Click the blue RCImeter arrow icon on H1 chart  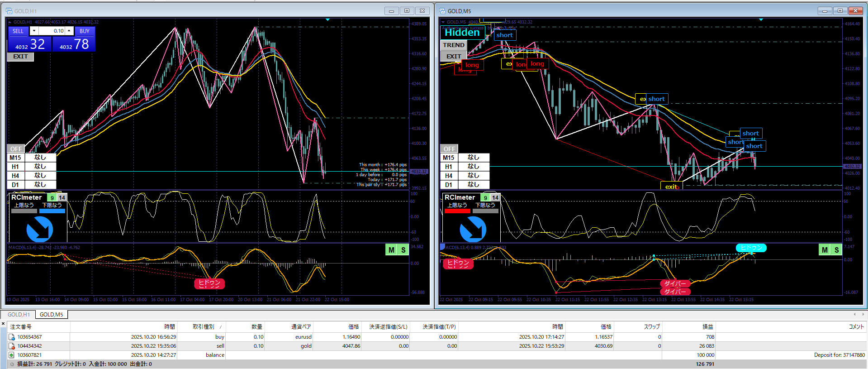(x=39, y=229)
